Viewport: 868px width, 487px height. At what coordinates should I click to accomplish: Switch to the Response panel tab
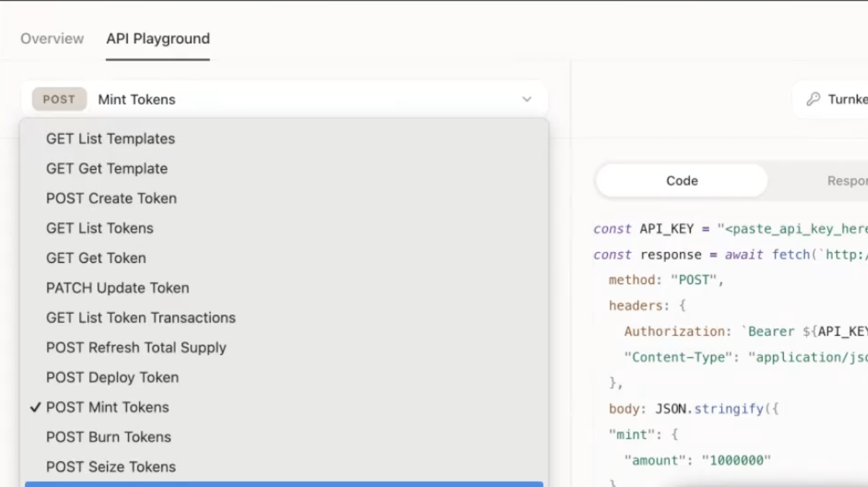click(x=846, y=181)
